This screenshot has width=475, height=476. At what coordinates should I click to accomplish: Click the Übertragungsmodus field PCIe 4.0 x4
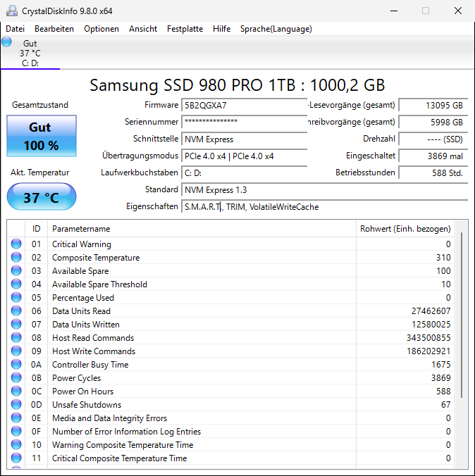pos(244,156)
